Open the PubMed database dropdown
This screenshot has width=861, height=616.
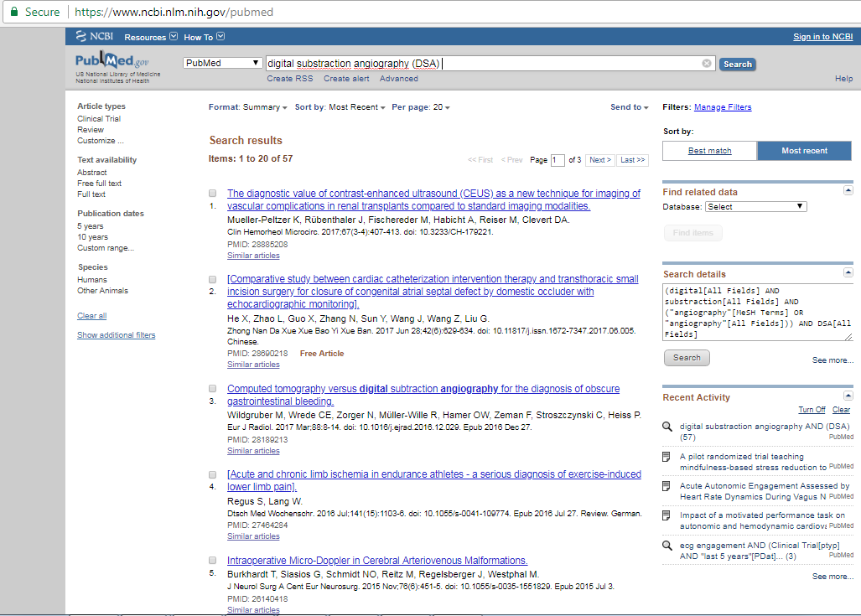(222, 63)
